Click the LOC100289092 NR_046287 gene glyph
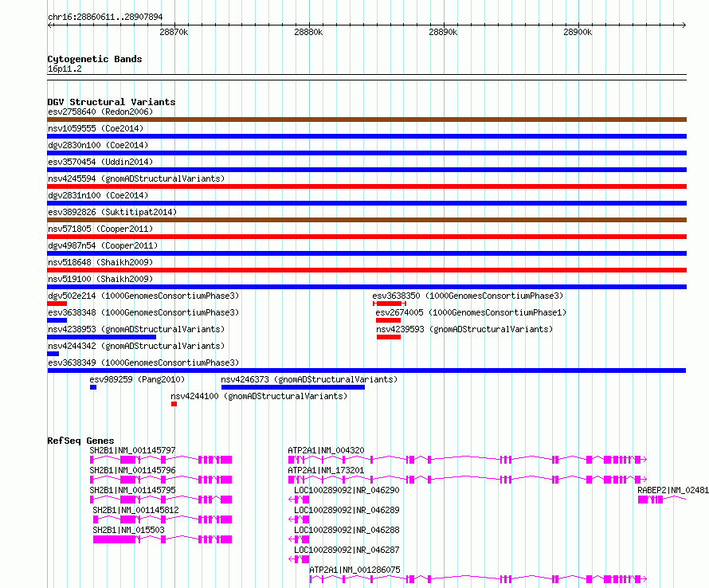This screenshot has height=588, width=709. point(299,559)
